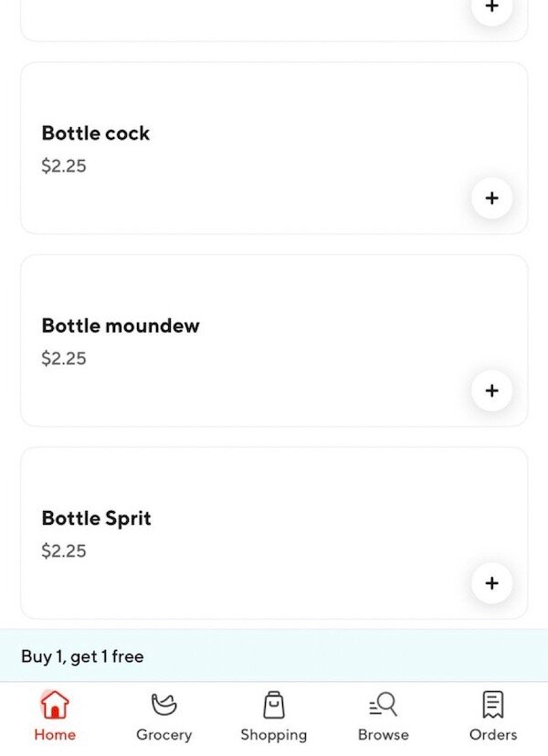Screen dimensions: 548x756
Task: Tap the $2.25 price under Bottle cock
Action: tap(64, 166)
